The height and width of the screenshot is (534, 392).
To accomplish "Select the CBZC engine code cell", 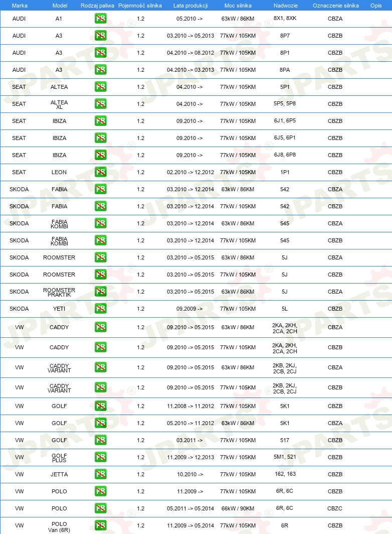I will [335, 508].
